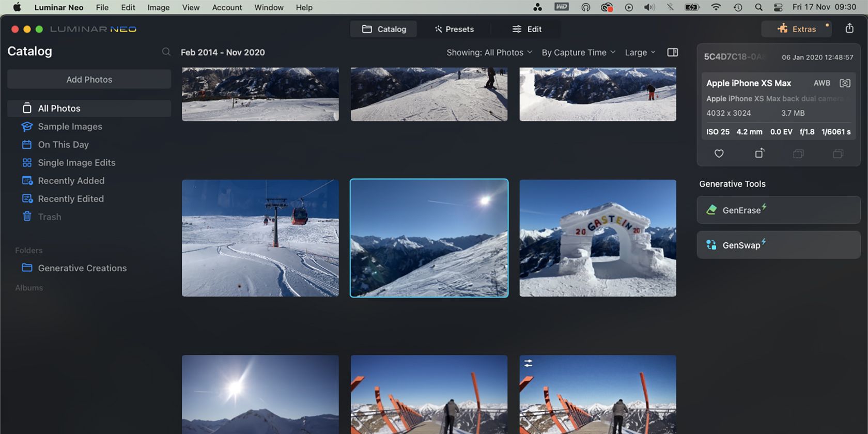Screen dimensions: 868x434
Task: Open the By Capture Time sort dropdown
Action: (x=578, y=52)
